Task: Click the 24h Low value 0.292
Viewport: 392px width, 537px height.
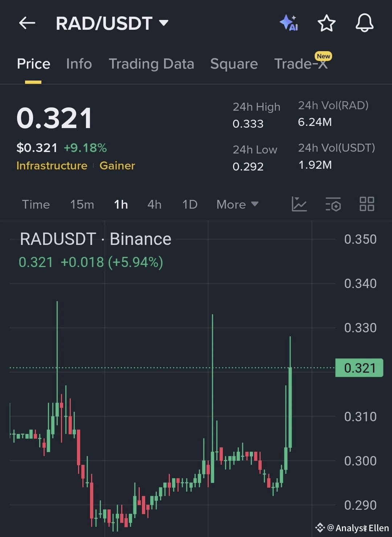Action: coord(248,167)
